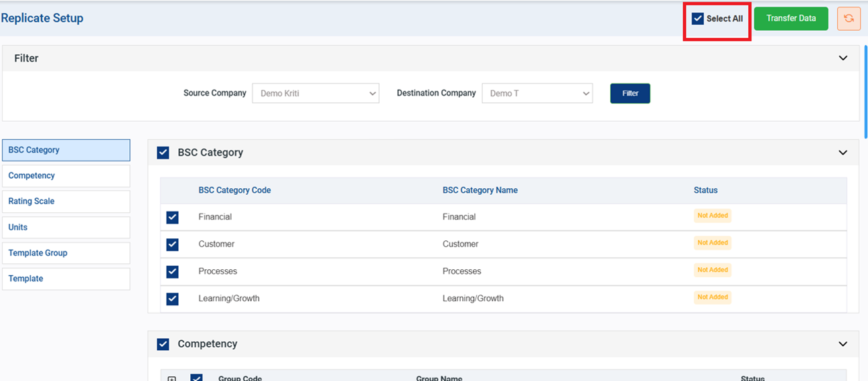The width and height of the screenshot is (868, 381).
Task: Open the Units sidebar item
Action: (66, 228)
